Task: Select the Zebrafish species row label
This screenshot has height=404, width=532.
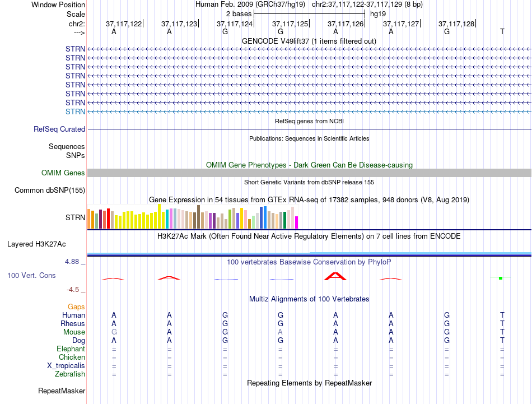Action: pyautogui.click(x=70, y=374)
